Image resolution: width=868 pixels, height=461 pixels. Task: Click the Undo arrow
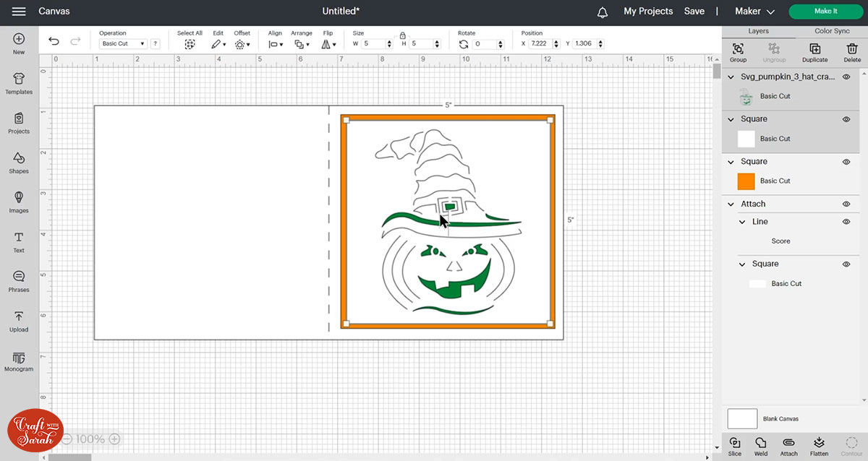54,41
